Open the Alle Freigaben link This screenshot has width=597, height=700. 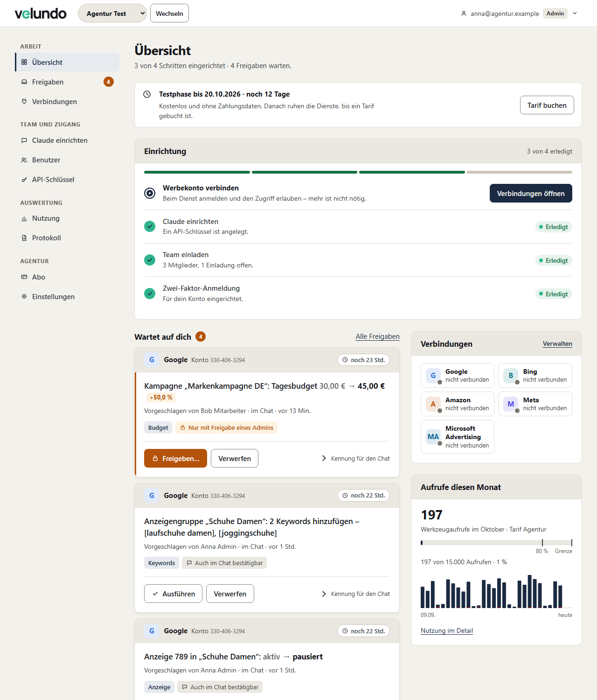click(378, 336)
